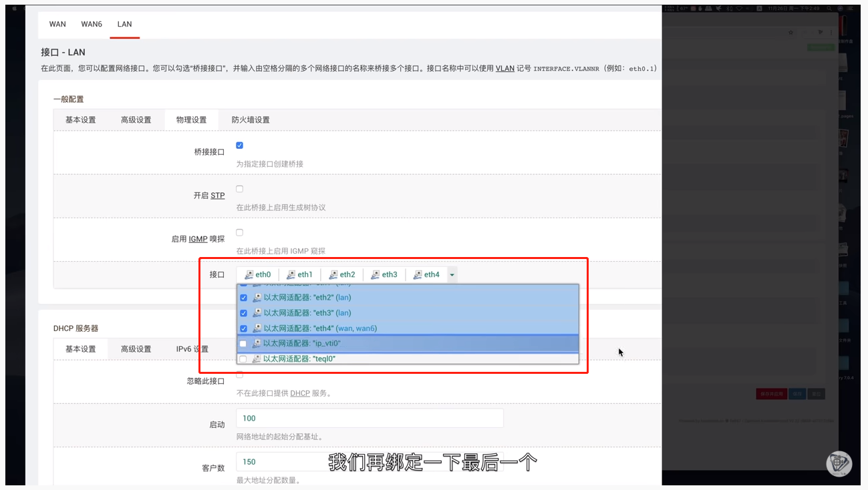The width and height of the screenshot is (868, 490).
Task: Select the "ip_vti0" adapter row text
Action: (301, 344)
